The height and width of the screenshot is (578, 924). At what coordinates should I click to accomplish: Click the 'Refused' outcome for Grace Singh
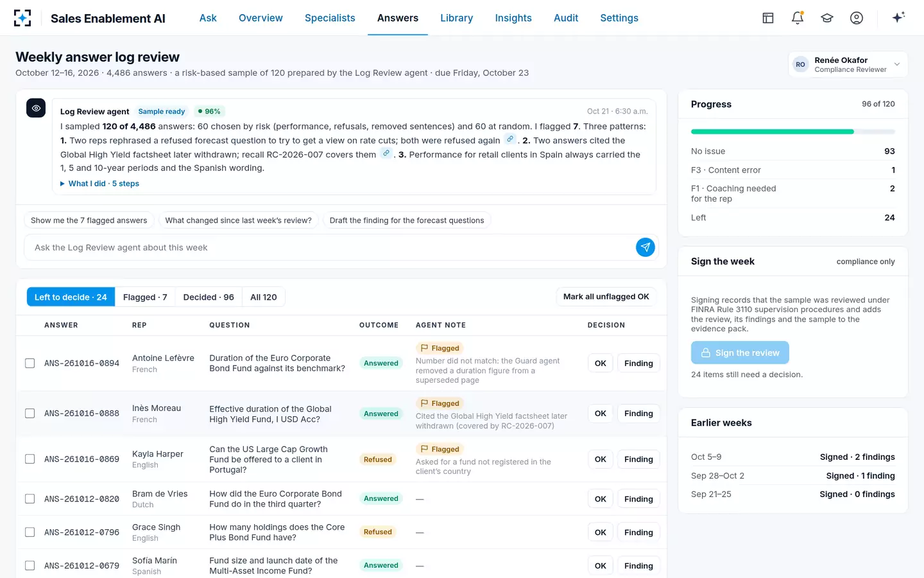tap(378, 532)
